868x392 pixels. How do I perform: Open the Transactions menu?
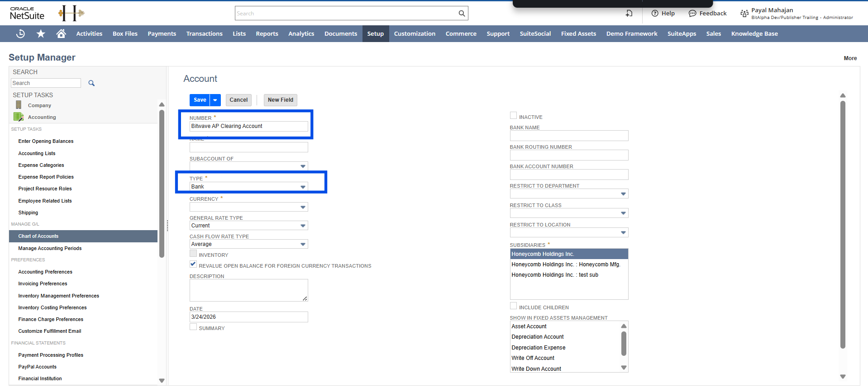coord(204,33)
